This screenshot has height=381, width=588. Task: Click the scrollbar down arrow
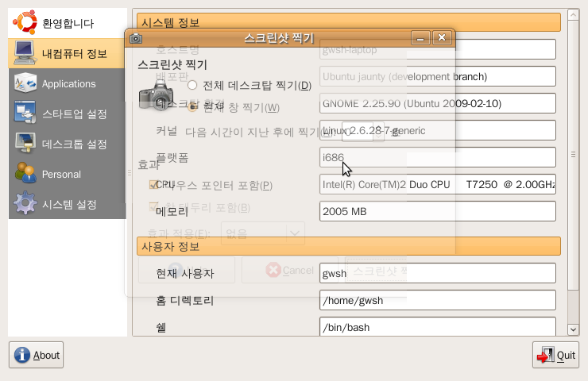point(573,329)
